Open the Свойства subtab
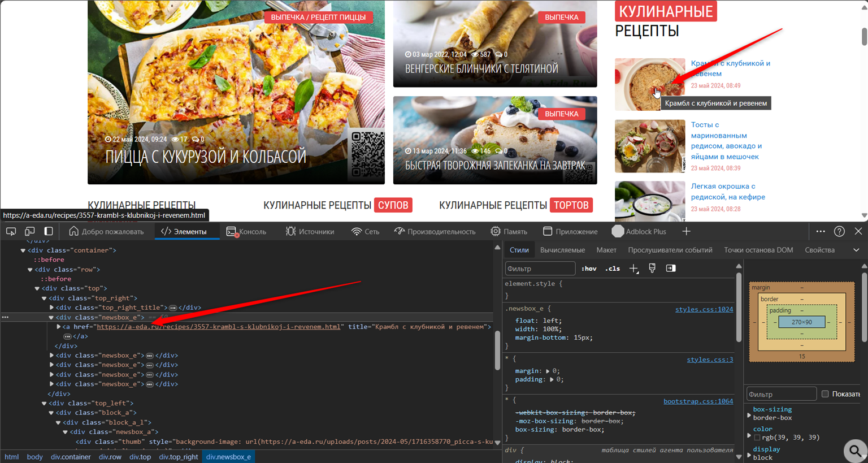 (819, 250)
